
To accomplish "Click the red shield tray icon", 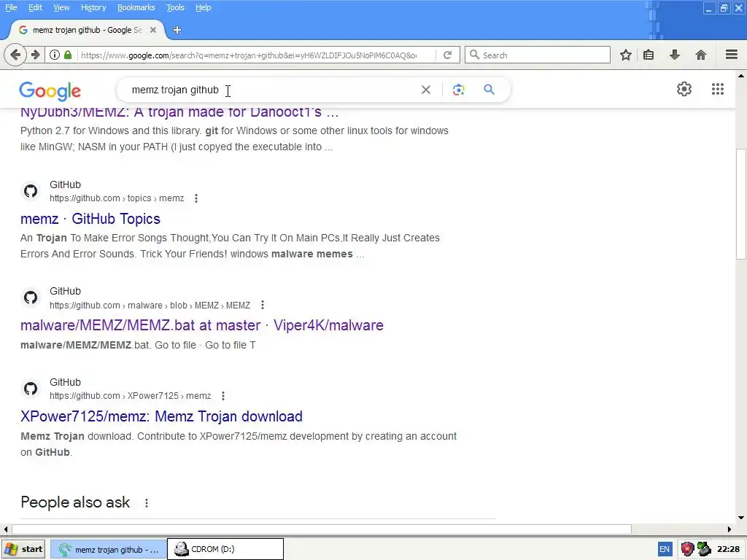I will pyautogui.click(x=687, y=550).
